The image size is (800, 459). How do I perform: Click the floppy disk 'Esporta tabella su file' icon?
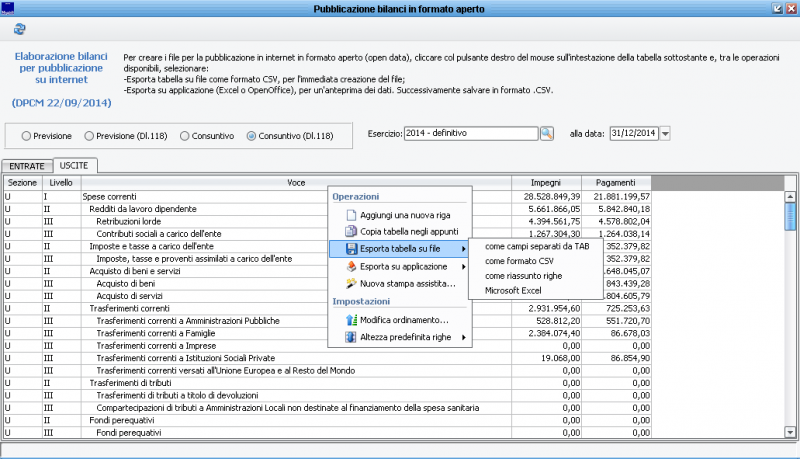350,249
